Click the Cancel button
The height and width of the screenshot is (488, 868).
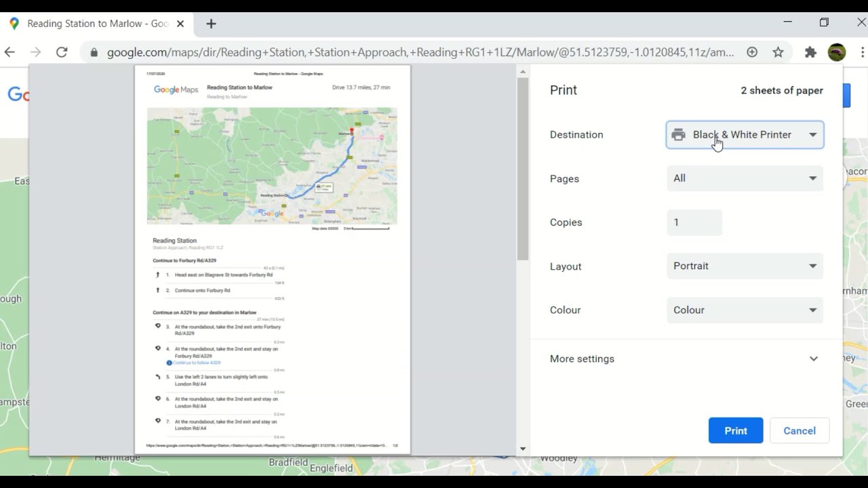point(800,430)
